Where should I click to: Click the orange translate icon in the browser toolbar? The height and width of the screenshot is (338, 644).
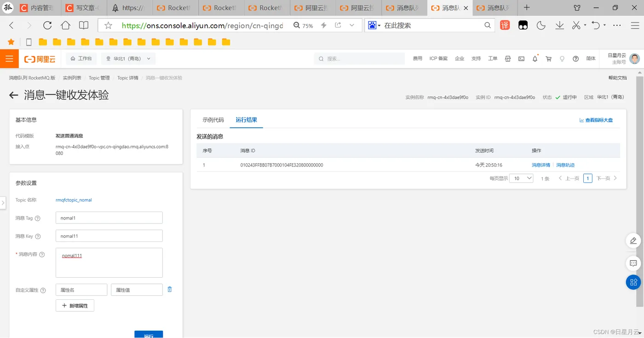point(505,25)
